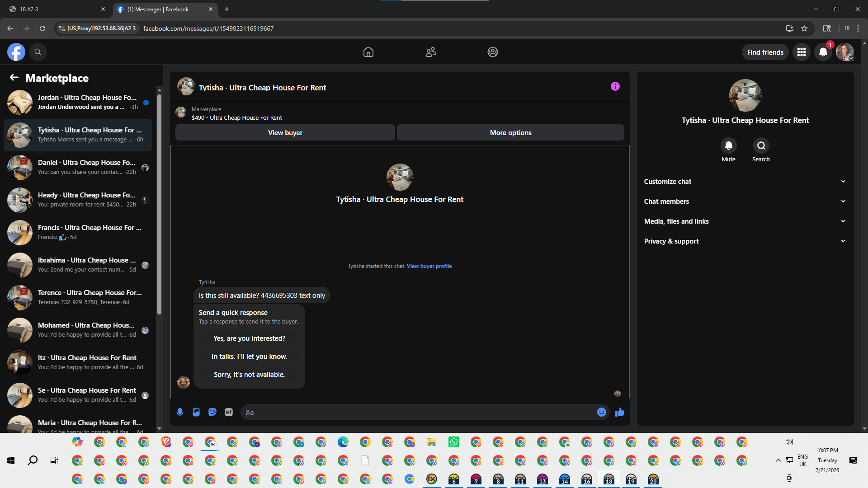Click Find friends button

[765, 52]
